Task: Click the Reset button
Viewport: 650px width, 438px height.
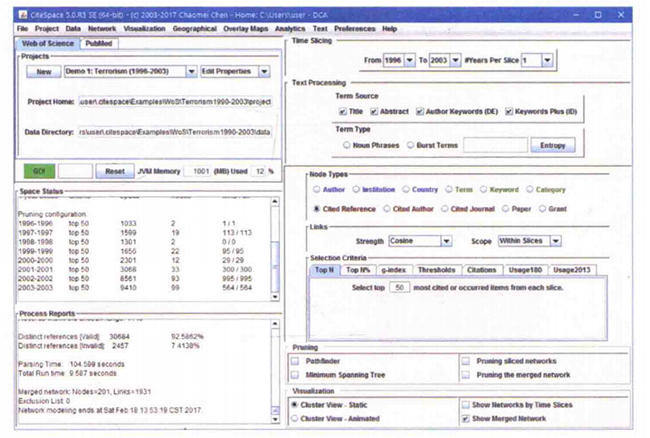Action: click(115, 171)
